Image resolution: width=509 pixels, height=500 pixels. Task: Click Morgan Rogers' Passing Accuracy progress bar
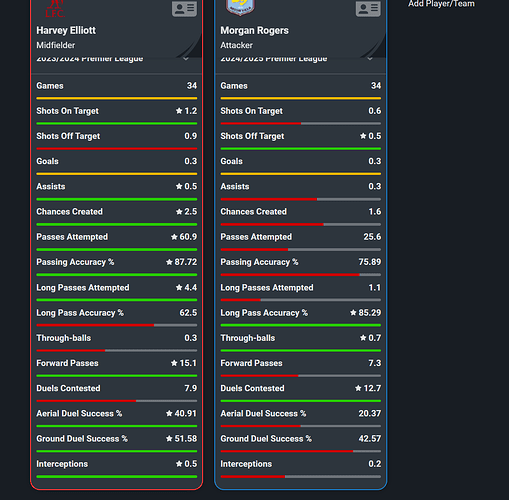(x=301, y=275)
